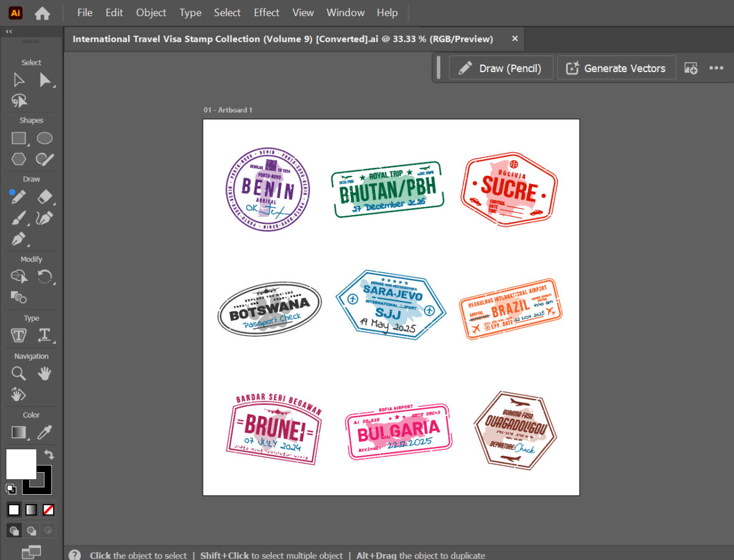Click the None color swatch with red slash
The height and width of the screenshot is (560, 734).
point(49,509)
